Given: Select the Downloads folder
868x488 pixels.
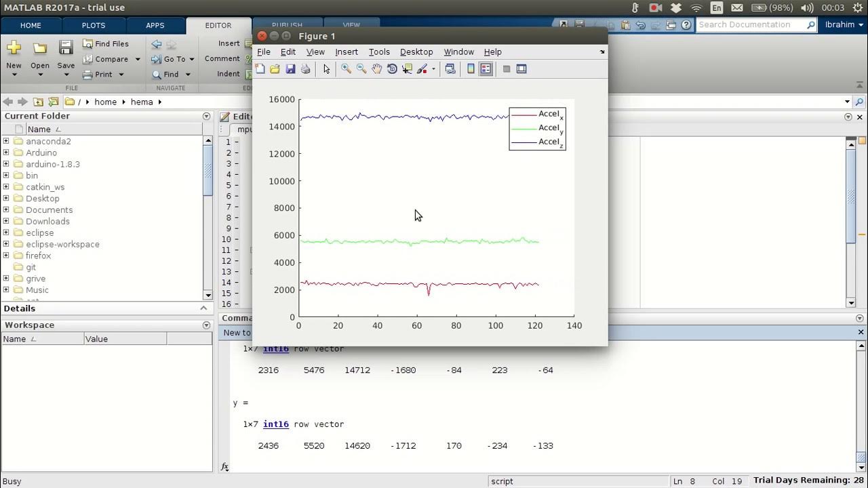Looking at the screenshot, I should click(47, 221).
